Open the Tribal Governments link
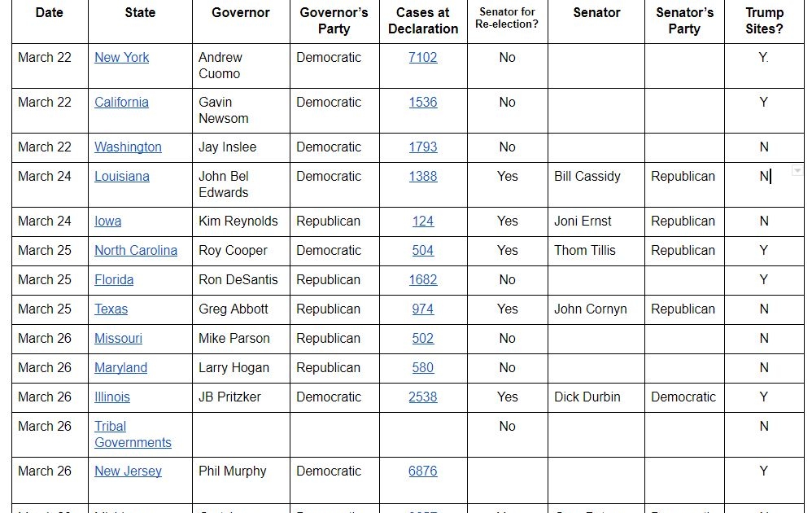This screenshot has width=812, height=513. pos(133,435)
